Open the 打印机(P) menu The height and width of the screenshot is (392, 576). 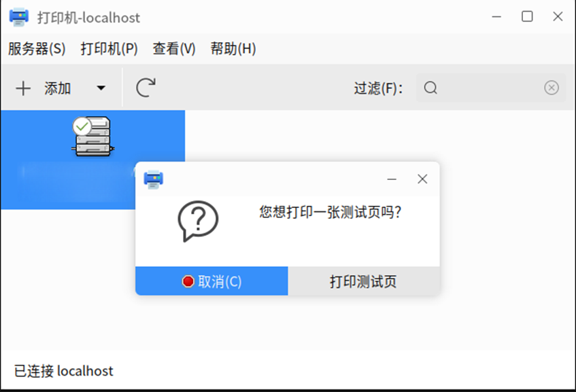[109, 48]
